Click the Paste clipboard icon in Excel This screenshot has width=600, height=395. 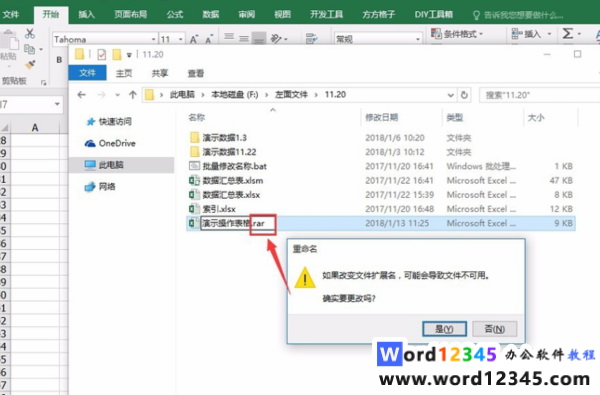10,41
